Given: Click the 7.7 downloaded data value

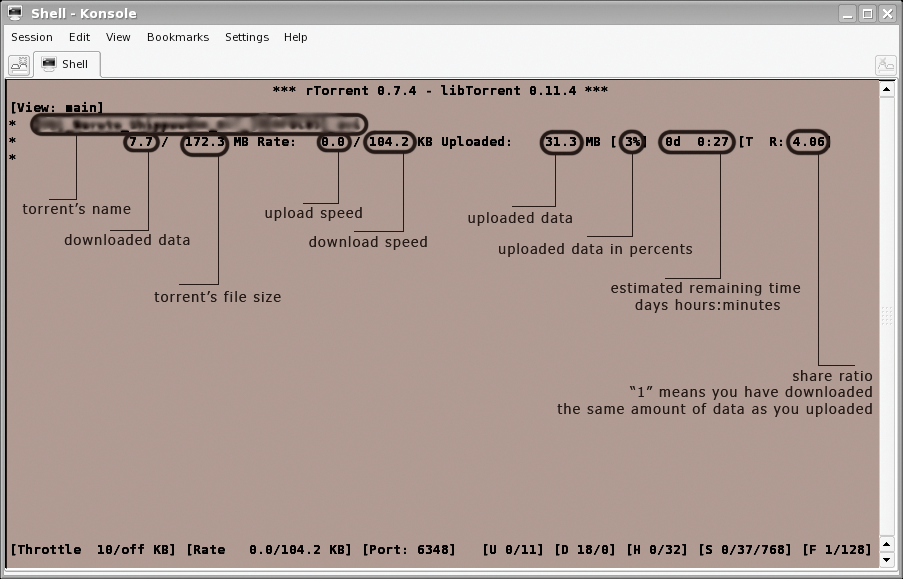Looking at the screenshot, I should coord(141,142).
